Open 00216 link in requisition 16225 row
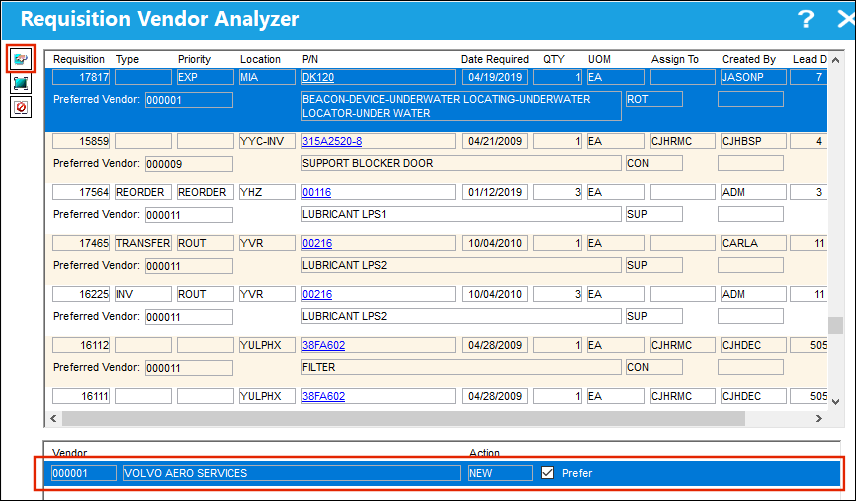The width and height of the screenshot is (856, 501). point(317,294)
